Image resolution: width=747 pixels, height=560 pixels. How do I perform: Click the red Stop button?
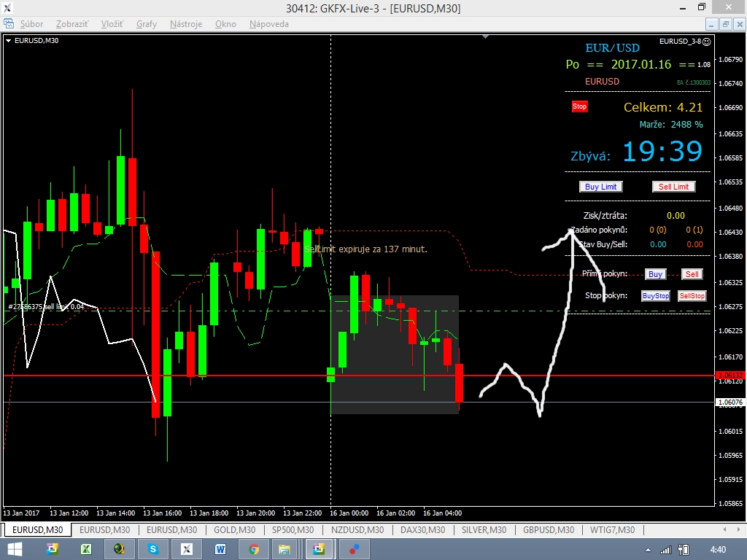pyautogui.click(x=579, y=106)
